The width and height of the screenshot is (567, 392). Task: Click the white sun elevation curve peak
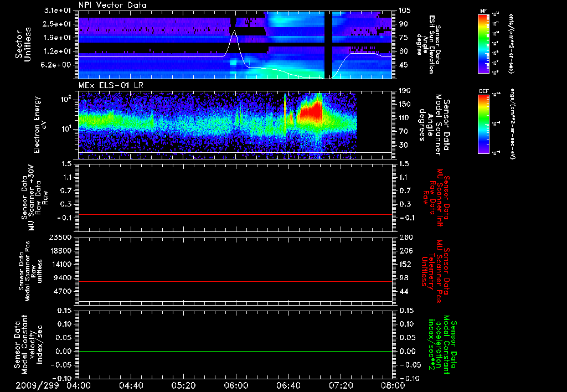point(235,31)
